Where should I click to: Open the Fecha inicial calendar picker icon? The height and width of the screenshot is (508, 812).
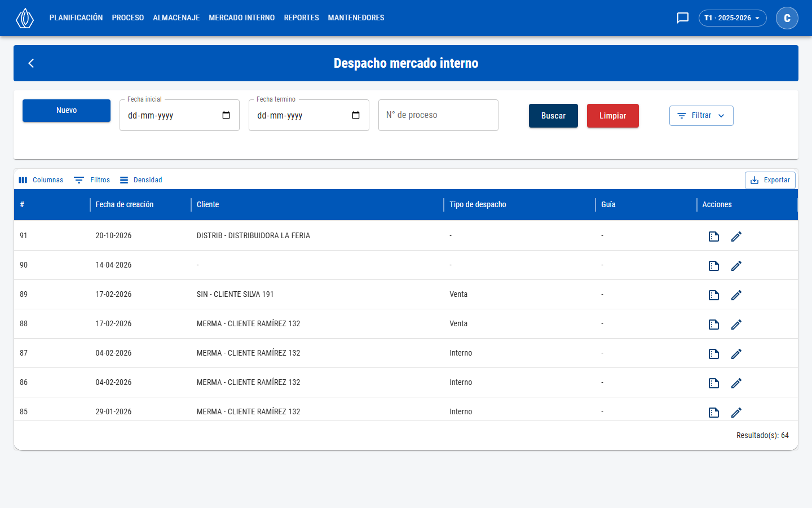pyautogui.click(x=226, y=115)
